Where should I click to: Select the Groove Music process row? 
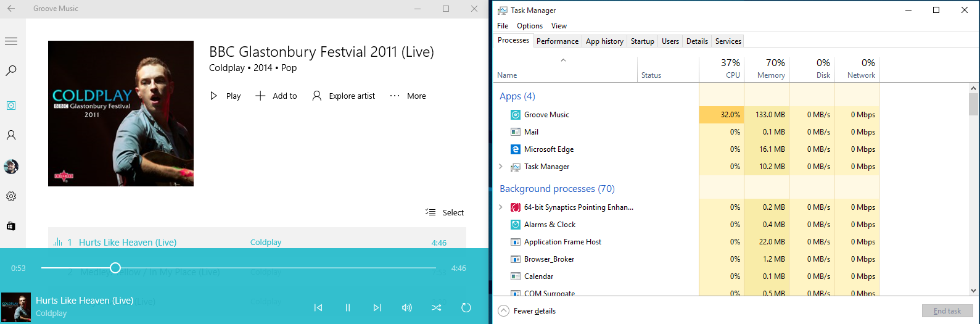pyautogui.click(x=686, y=115)
